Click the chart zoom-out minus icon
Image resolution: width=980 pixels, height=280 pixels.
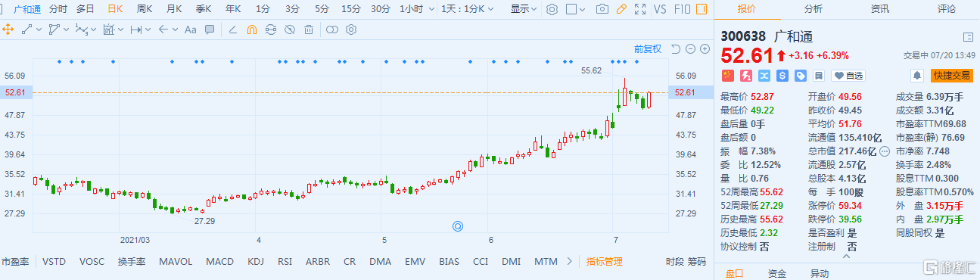[690, 48]
